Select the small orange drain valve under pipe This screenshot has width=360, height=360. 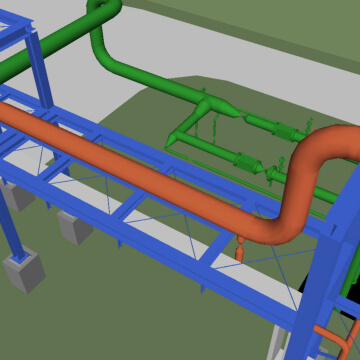[x=240, y=249]
